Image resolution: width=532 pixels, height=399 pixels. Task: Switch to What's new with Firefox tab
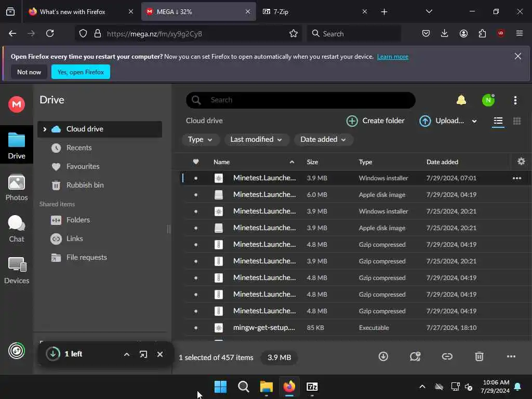81,11
